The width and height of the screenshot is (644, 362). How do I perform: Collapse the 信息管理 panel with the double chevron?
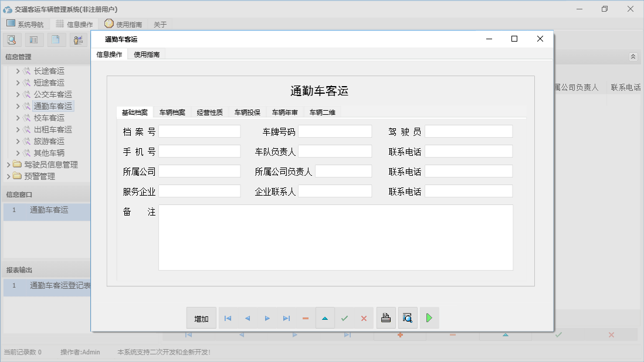(633, 57)
